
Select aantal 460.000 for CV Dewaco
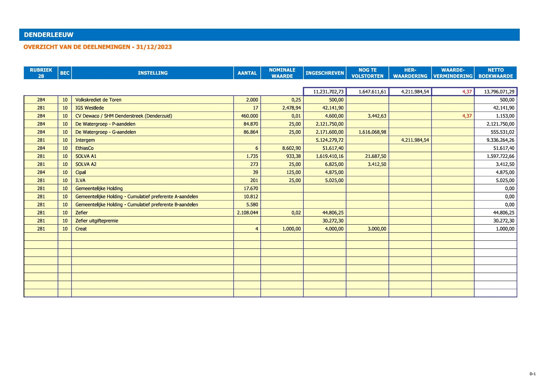(247, 116)
